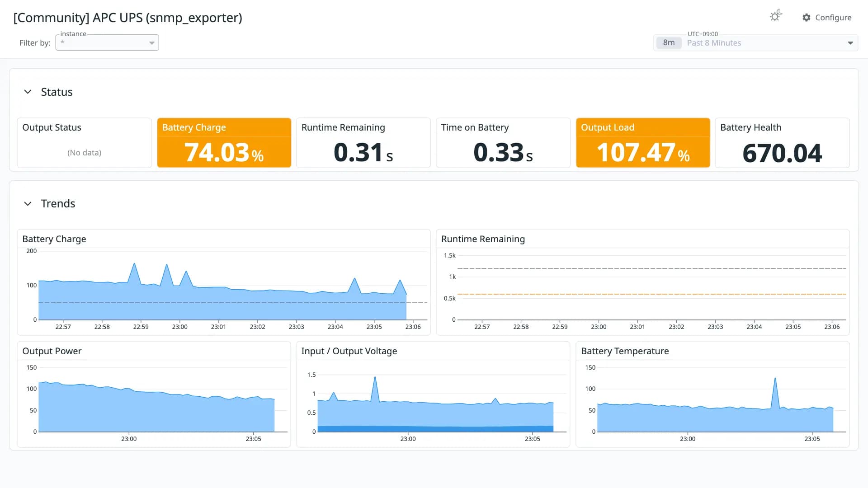Click the orange dashed threshold line in Runtime Remaining
The height and width of the screenshot is (488, 868).
tap(652, 294)
